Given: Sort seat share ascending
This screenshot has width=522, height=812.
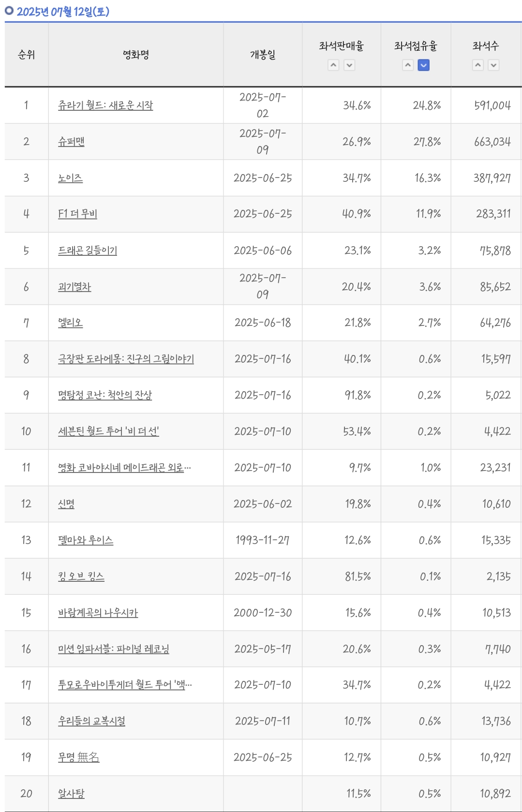Looking at the screenshot, I should 408,65.
